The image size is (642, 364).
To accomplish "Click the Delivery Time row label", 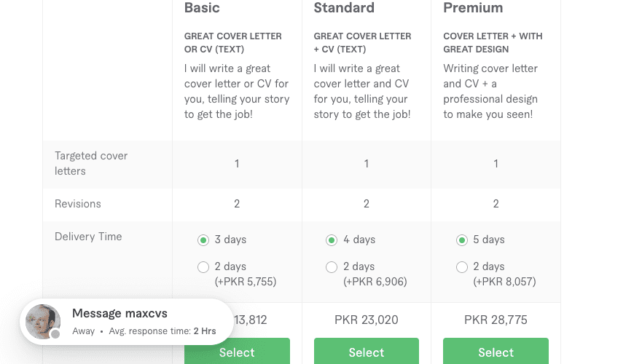I will point(88,237).
